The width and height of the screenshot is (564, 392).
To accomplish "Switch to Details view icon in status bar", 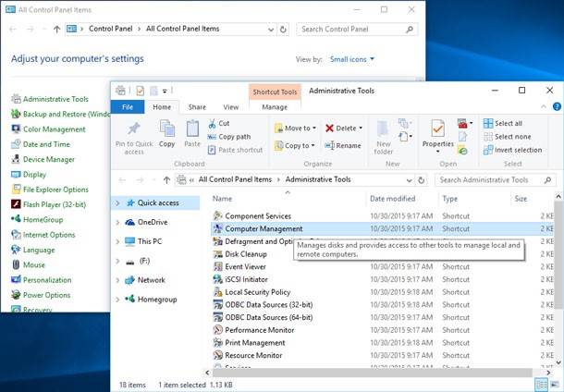I will pyautogui.click(x=541, y=385).
